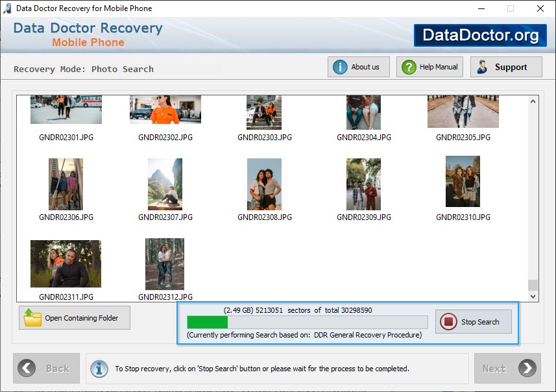Click the Support person icon
This screenshot has height=392, width=556.
click(x=482, y=67)
